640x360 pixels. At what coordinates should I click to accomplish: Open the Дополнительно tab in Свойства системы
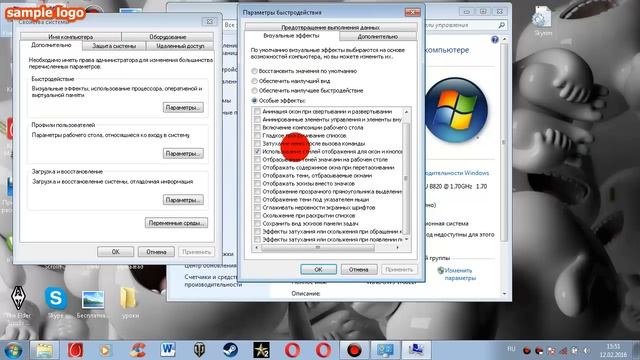pos(51,45)
